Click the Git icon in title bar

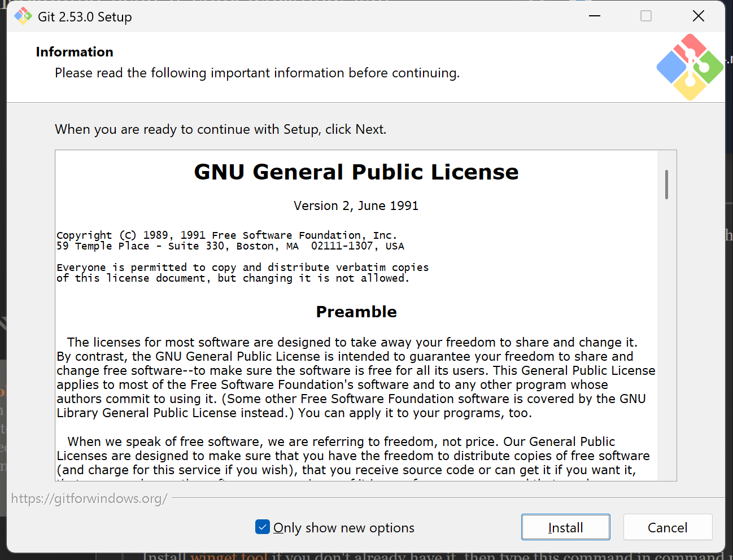(23, 16)
